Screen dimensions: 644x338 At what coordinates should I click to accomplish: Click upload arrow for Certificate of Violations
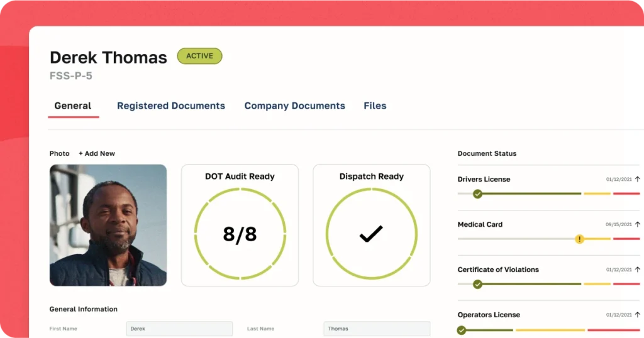tap(637, 270)
